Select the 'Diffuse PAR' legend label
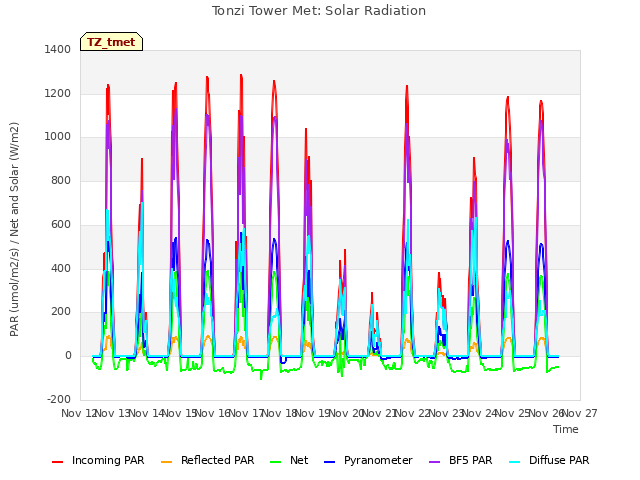This screenshot has width=640, height=480. pos(559,460)
